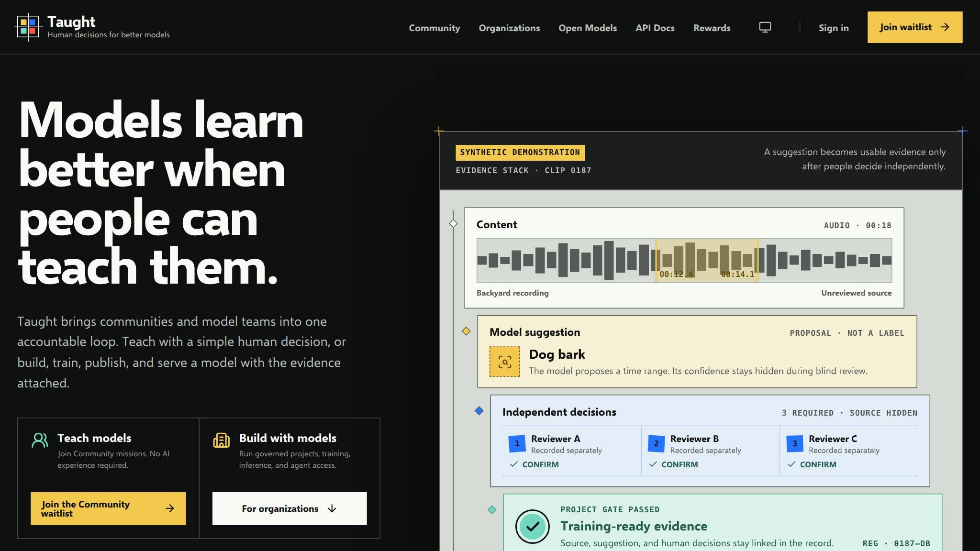Click the REG · 0187–DB record code

click(x=896, y=543)
